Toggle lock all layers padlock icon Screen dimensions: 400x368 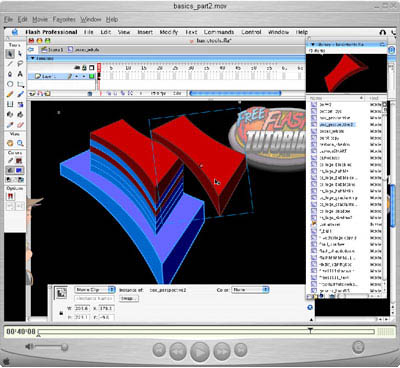[84, 68]
